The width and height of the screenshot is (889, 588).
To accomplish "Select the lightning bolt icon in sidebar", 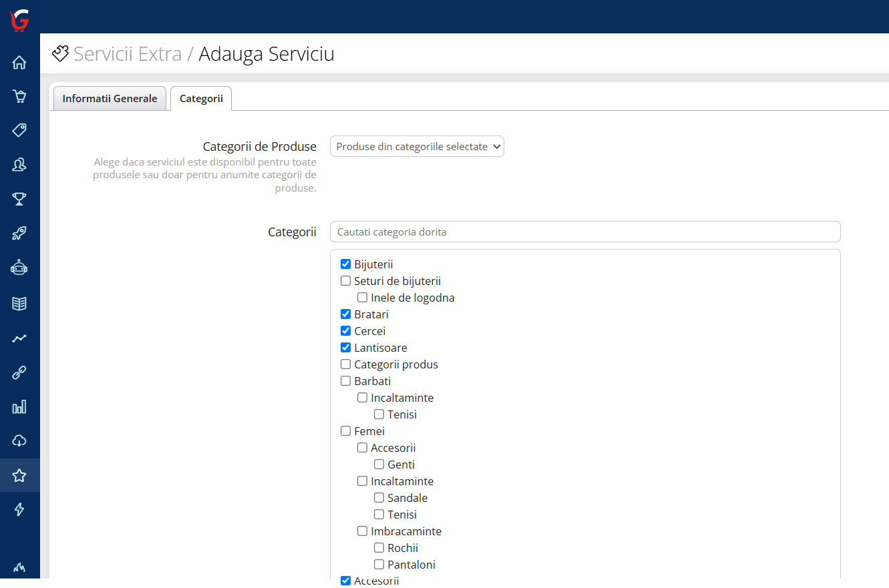I will click(19, 509).
